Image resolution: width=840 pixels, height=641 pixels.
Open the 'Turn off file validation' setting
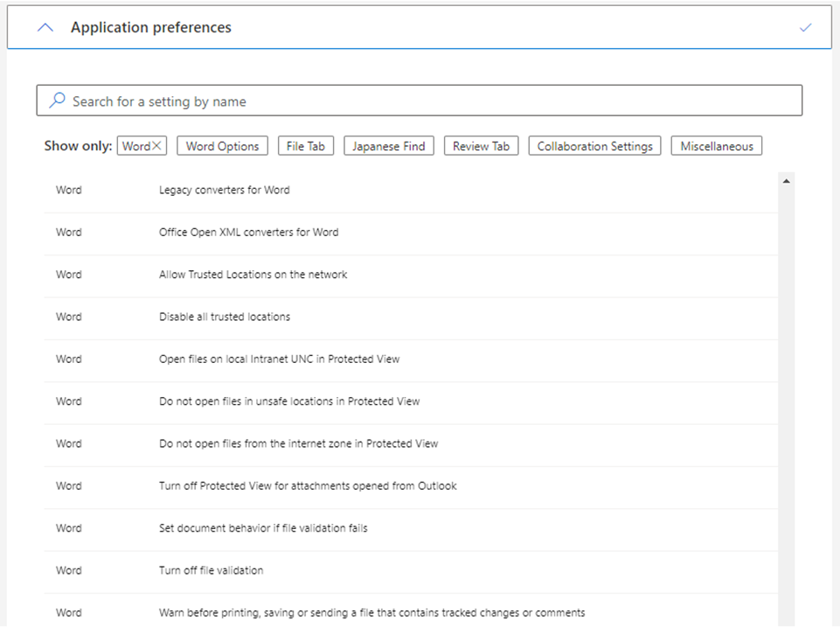[211, 570]
